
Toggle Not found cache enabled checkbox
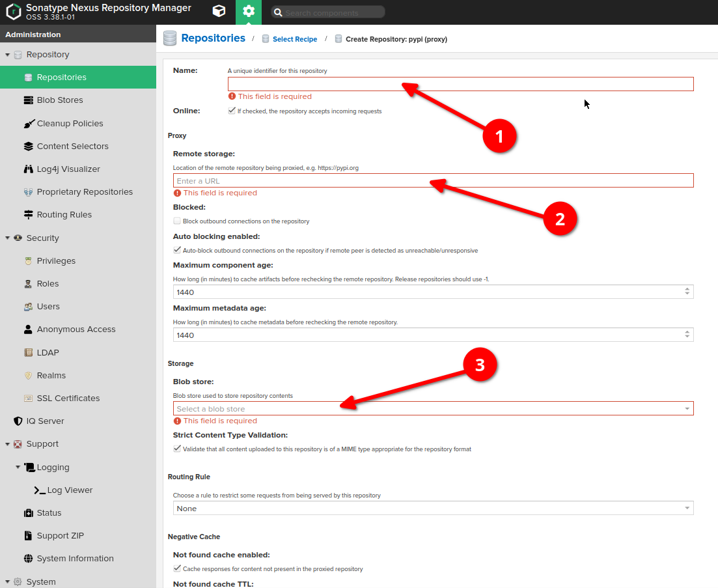[x=177, y=568]
